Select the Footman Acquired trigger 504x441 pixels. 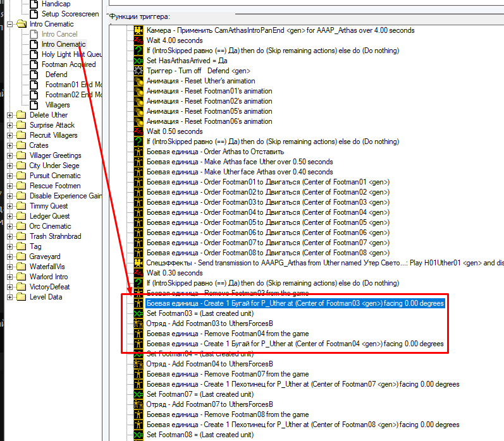point(68,64)
